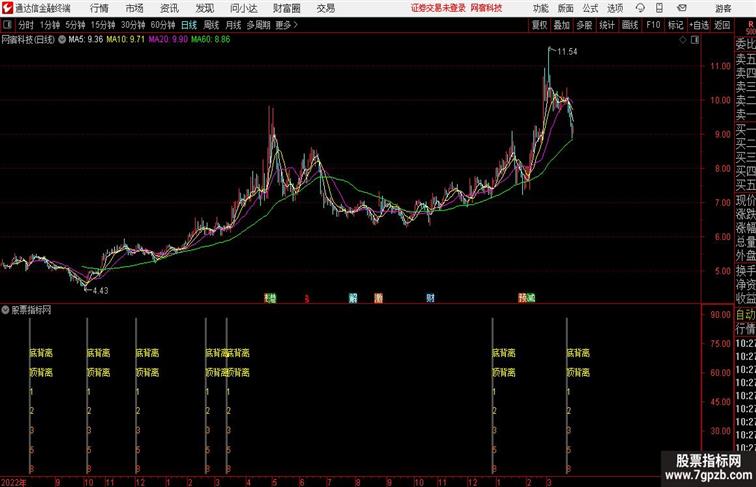Viewport: 756px width, 487px height.
Task: Open the 发现 menu
Action: [x=204, y=8]
